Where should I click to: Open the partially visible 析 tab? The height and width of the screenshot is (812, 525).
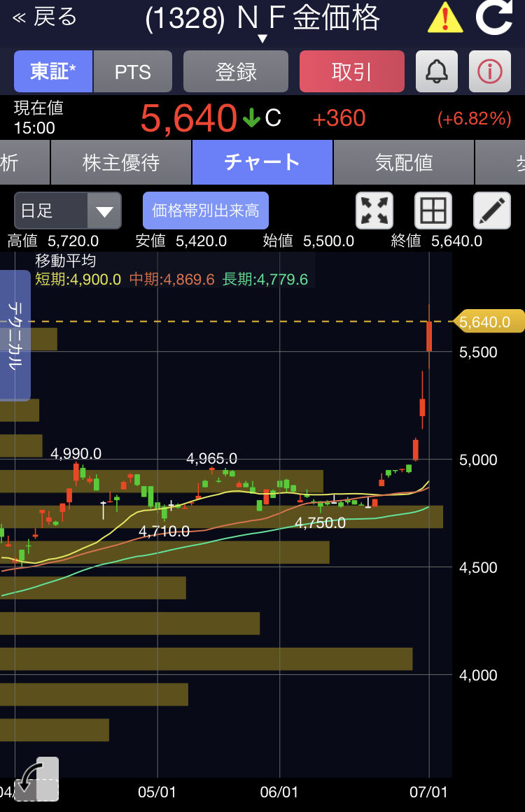tap(24, 162)
